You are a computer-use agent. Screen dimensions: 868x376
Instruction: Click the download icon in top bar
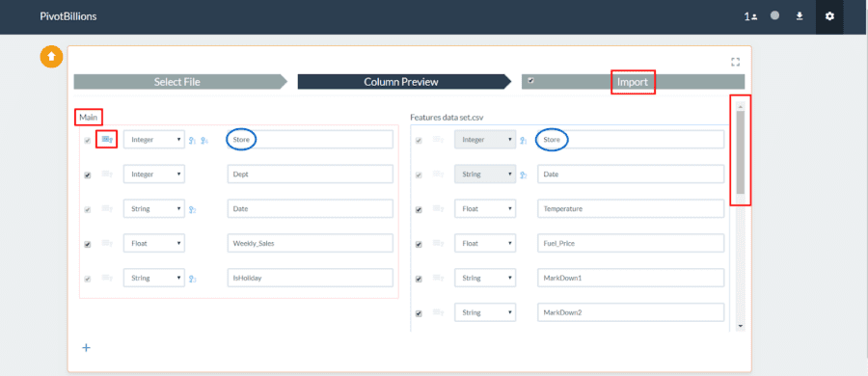(x=800, y=16)
